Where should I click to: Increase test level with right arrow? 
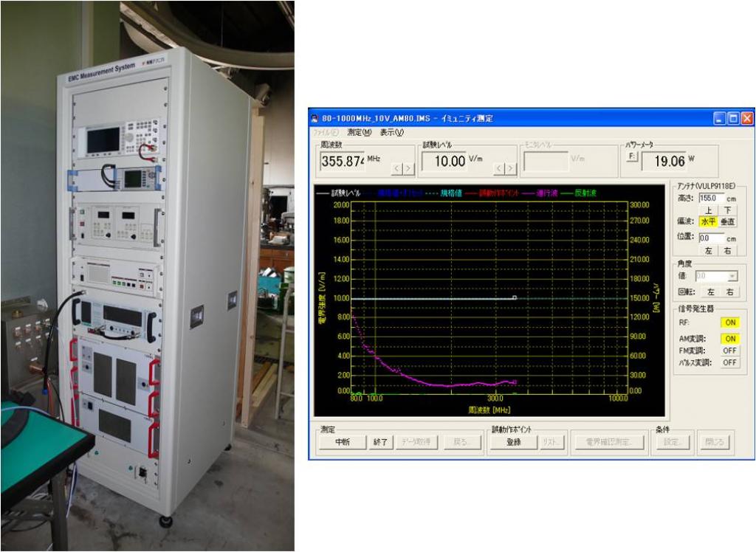[509, 169]
